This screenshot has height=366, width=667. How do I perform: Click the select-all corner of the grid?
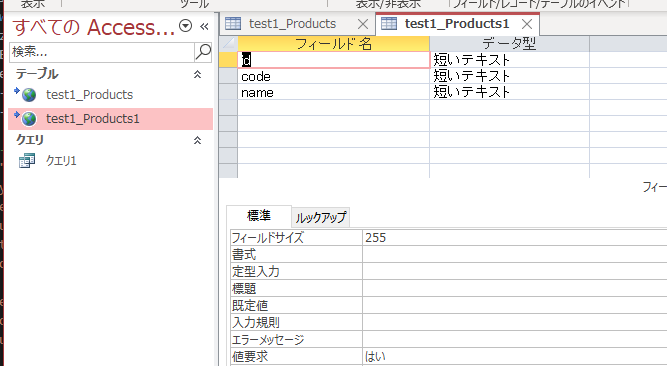228,44
